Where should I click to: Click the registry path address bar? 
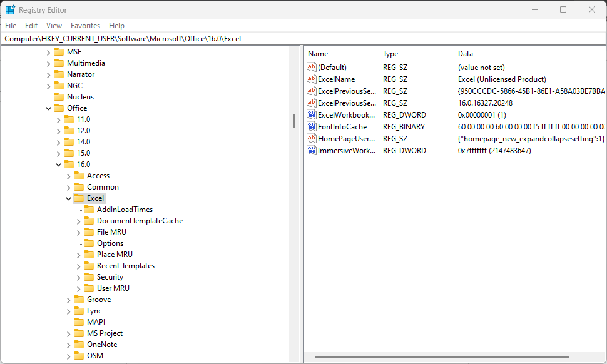[303, 39]
